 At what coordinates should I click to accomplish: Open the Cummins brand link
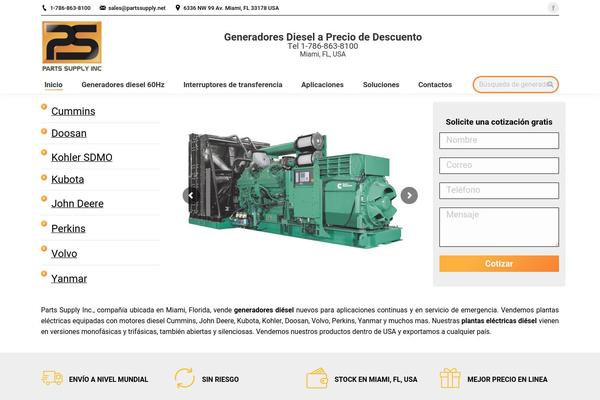pyautogui.click(x=73, y=111)
